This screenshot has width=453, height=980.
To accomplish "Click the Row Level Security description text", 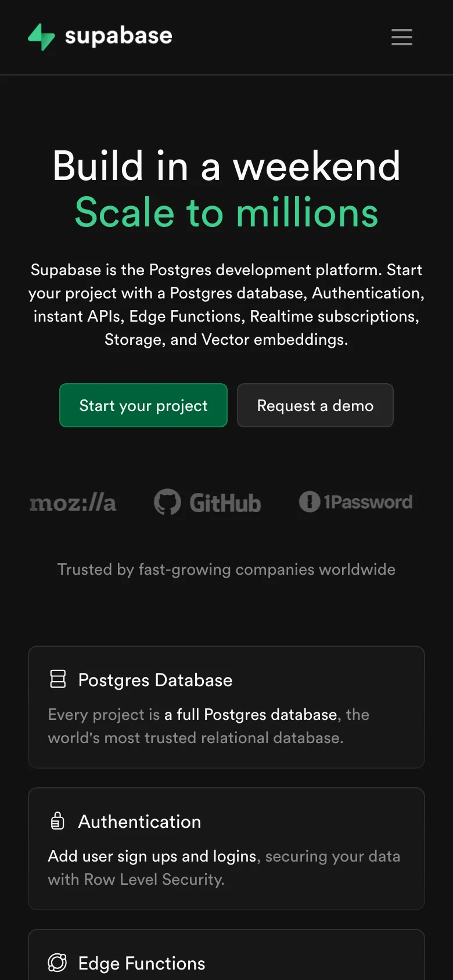I will (x=136, y=880).
